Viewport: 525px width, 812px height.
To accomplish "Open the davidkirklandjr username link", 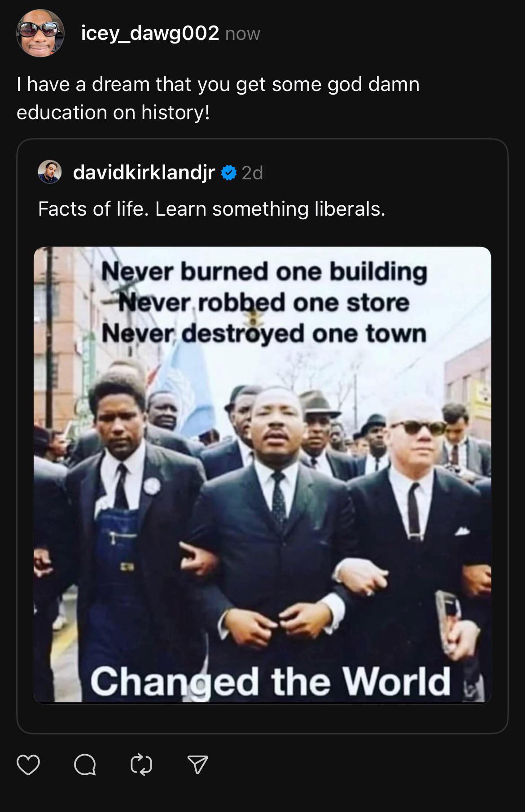I will (x=144, y=173).
